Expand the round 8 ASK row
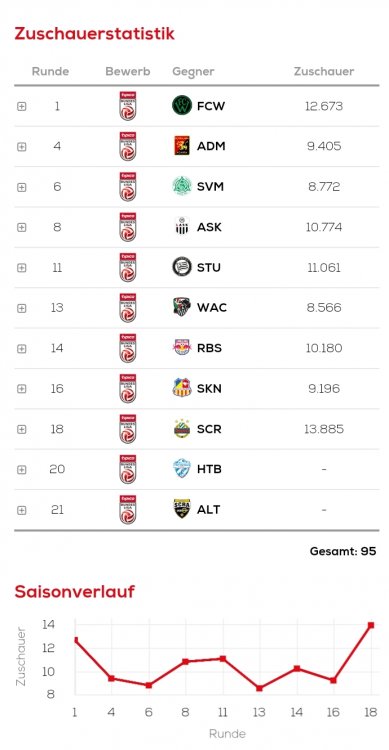 point(22,227)
